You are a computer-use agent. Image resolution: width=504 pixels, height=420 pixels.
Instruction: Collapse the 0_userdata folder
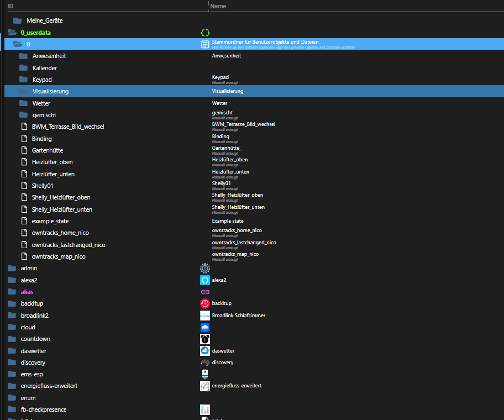click(x=12, y=33)
